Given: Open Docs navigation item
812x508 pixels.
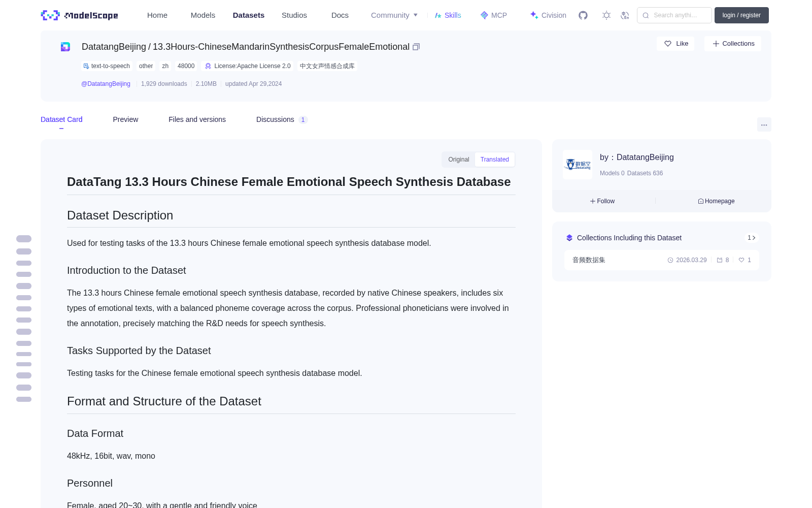Looking at the screenshot, I should pos(340,15).
